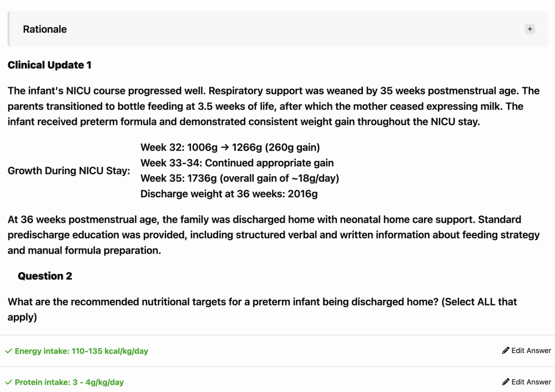This screenshot has height=392, width=555.
Task: Click the Discharge weight at 36 weeks line
Action: click(x=229, y=194)
